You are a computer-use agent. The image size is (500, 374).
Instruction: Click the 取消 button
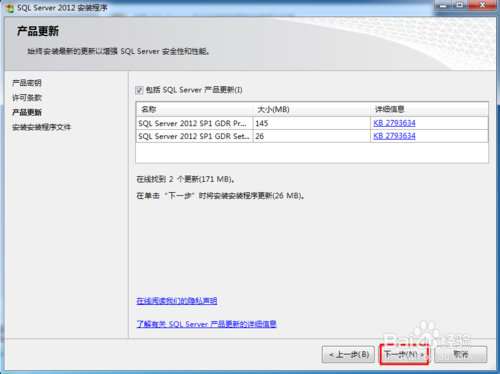[461, 354]
